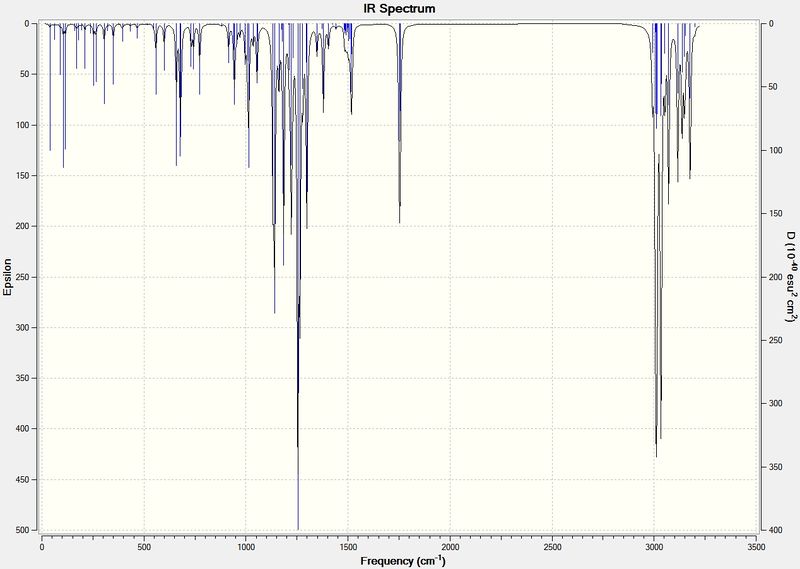Click the 500 tick label on Epsilon axis
This screenshot has height=569, width=800.
click(x=23, y=530)
